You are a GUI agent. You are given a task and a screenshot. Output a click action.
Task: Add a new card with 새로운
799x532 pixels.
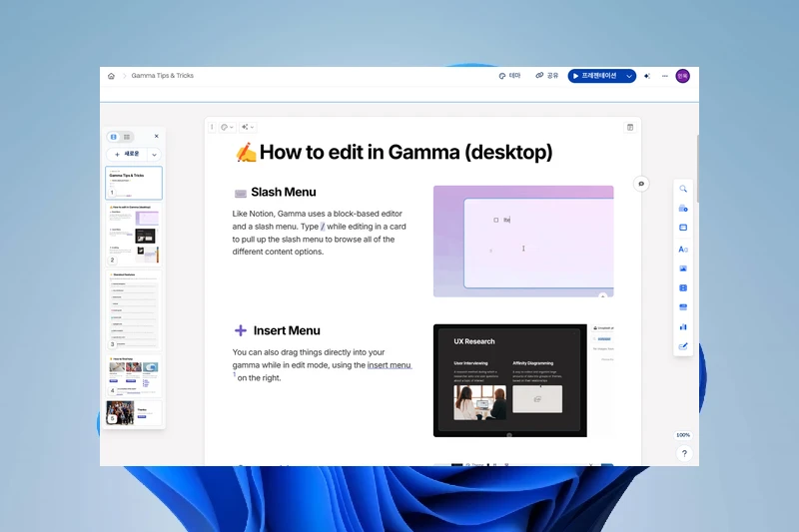(x=127, y=154)
